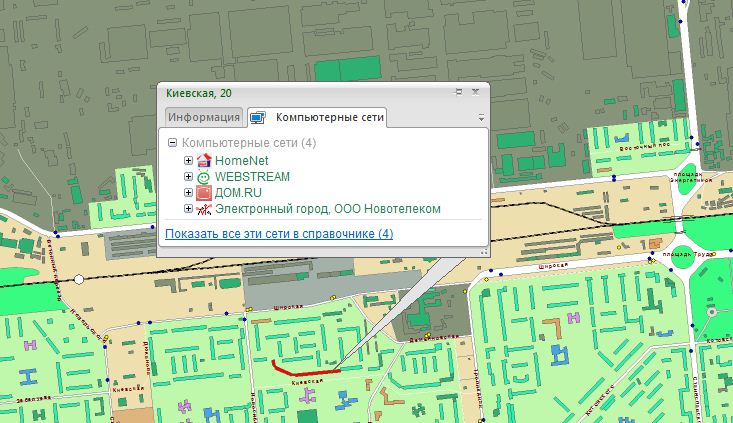Click the Электронный город provider icon

click(x=204, y=208)
